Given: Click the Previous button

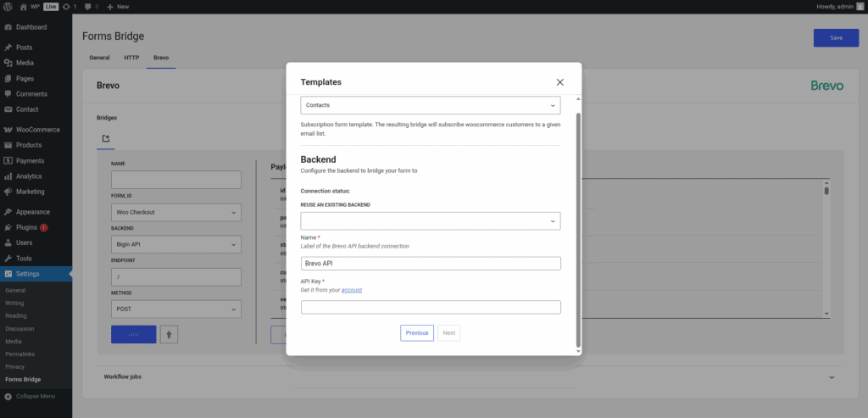Looking at the screenshot, I should tap(417, 332).
